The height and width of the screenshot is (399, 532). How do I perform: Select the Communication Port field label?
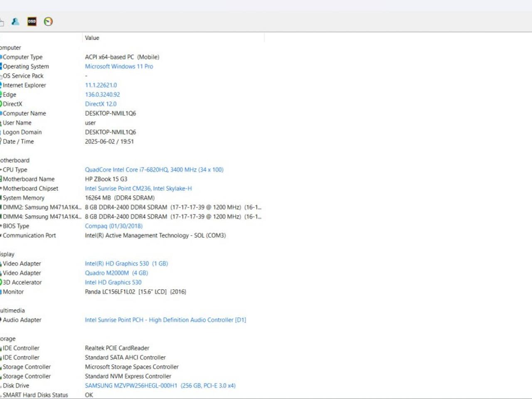[29, 235]
